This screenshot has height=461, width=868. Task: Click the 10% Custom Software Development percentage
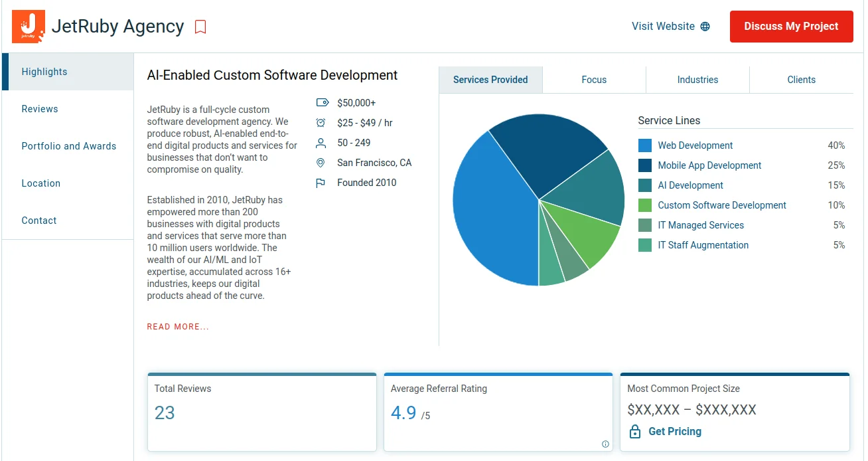(836, 205)
